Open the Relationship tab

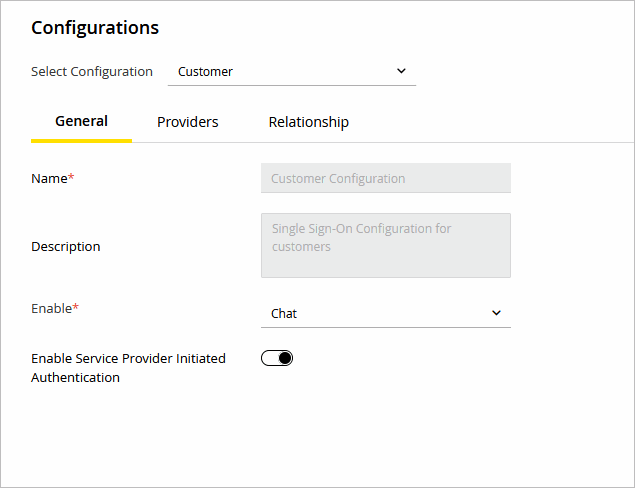pos(309,122)
